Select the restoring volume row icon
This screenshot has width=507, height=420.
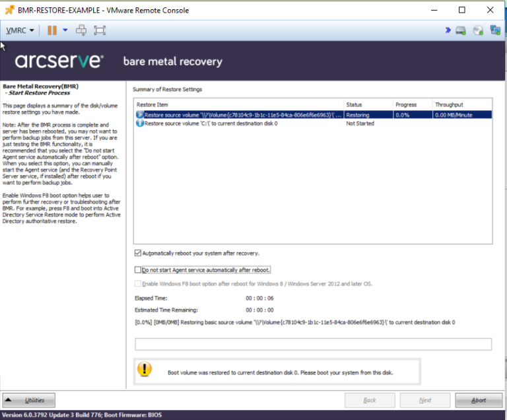click(140, 114)
